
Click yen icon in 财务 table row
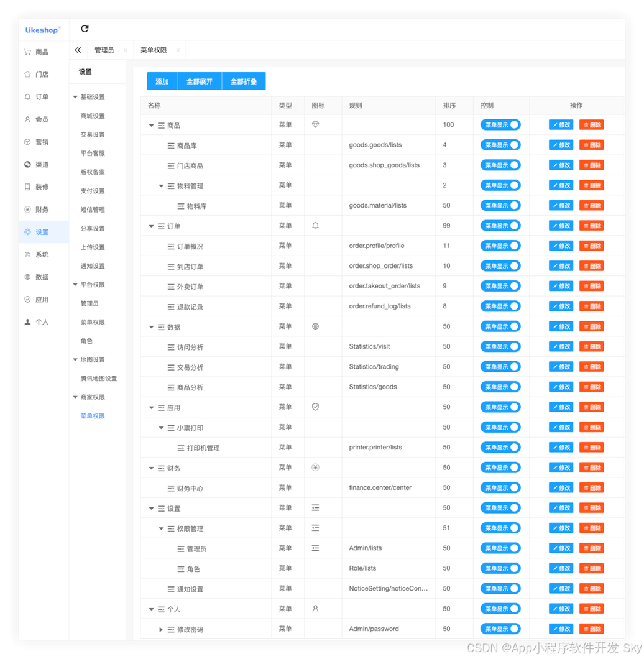[315, 468]
